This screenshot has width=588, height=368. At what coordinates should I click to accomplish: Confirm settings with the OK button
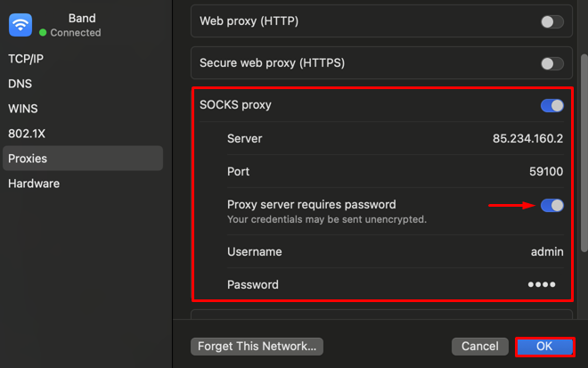point(544,347)
